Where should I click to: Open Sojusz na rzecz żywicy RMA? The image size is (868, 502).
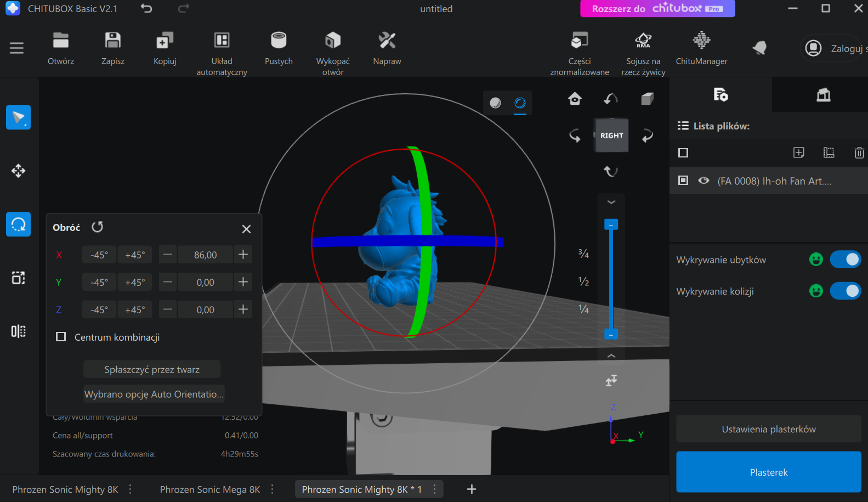pos(643,53)
